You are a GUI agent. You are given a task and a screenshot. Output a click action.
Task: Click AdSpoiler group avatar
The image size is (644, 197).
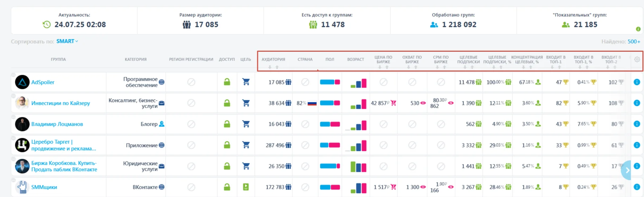point(22,82)
